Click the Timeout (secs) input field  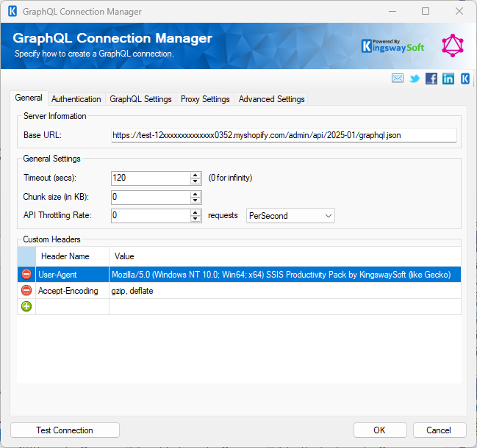[x=151, y=178]
